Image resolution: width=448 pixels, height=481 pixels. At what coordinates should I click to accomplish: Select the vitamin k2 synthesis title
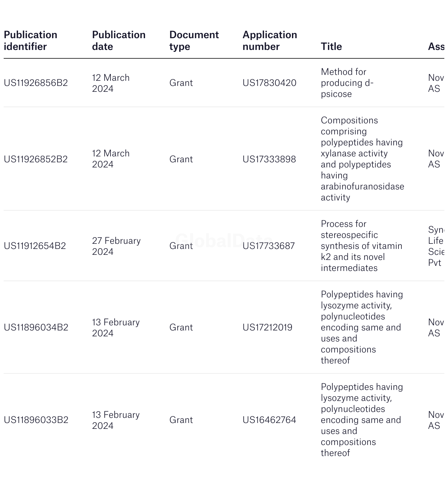pyautogui.click(x=362, y=246)
